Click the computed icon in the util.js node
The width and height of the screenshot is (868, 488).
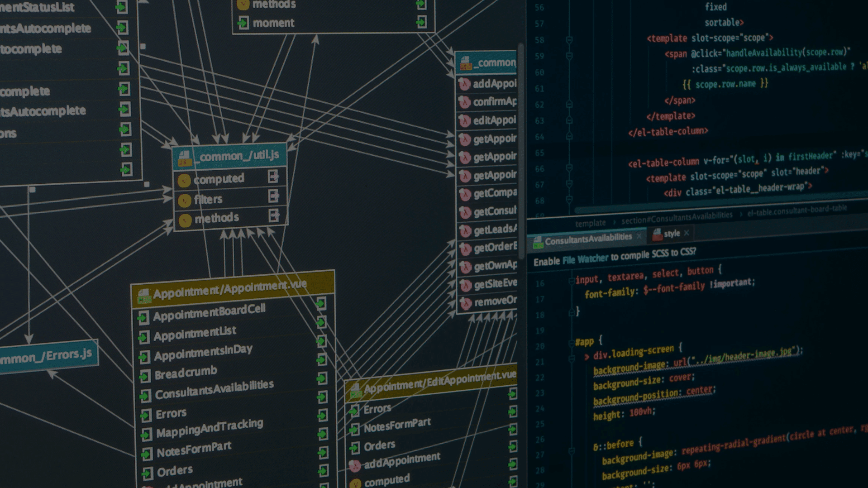[184, 181]
